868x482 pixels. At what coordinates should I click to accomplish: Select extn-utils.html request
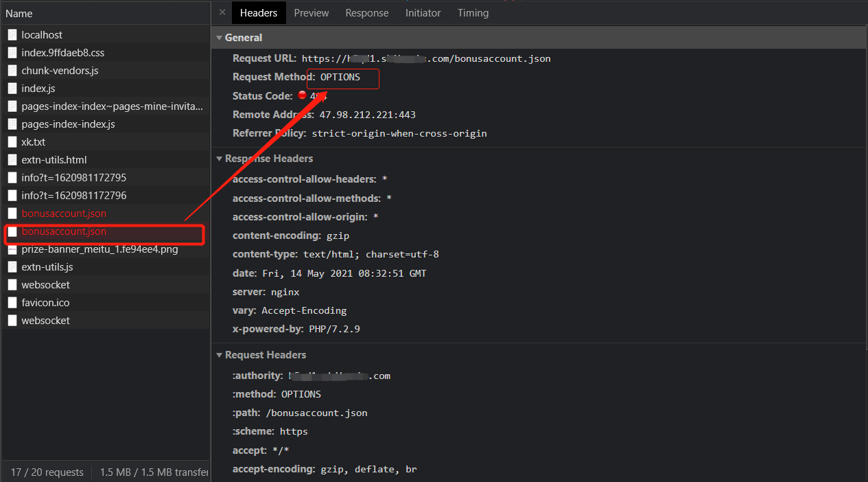pyautogui.click(x=105, y=160)
